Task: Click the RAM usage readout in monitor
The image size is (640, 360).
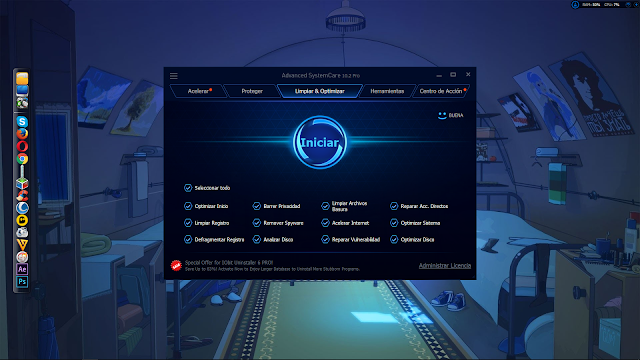Action: (591, 5)
